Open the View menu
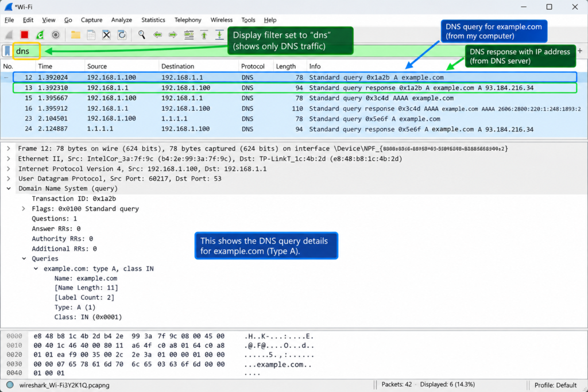 tap(48, 20)
